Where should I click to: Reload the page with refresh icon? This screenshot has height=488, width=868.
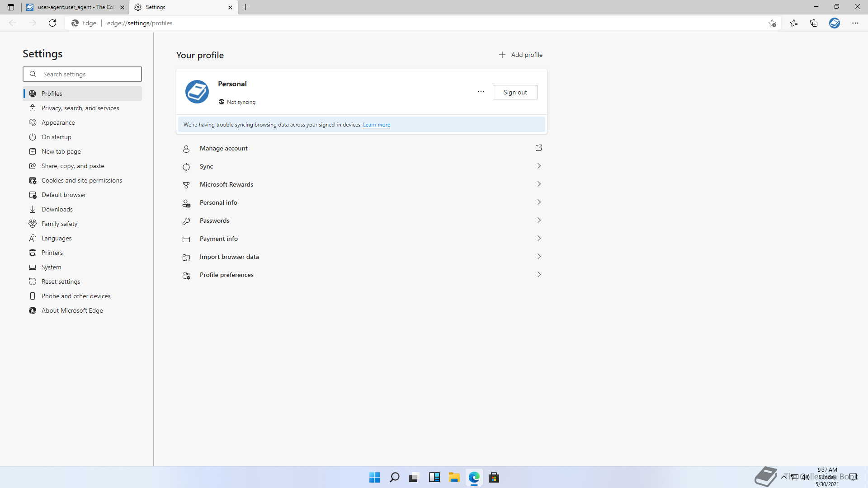coord(52,23)
